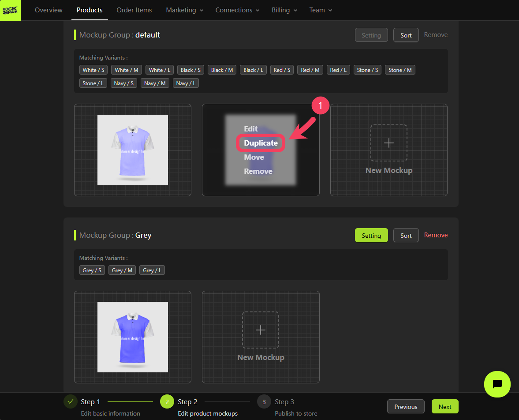
Task: Choose Edit in mockup overlay menu
Action: coord(250,129)
